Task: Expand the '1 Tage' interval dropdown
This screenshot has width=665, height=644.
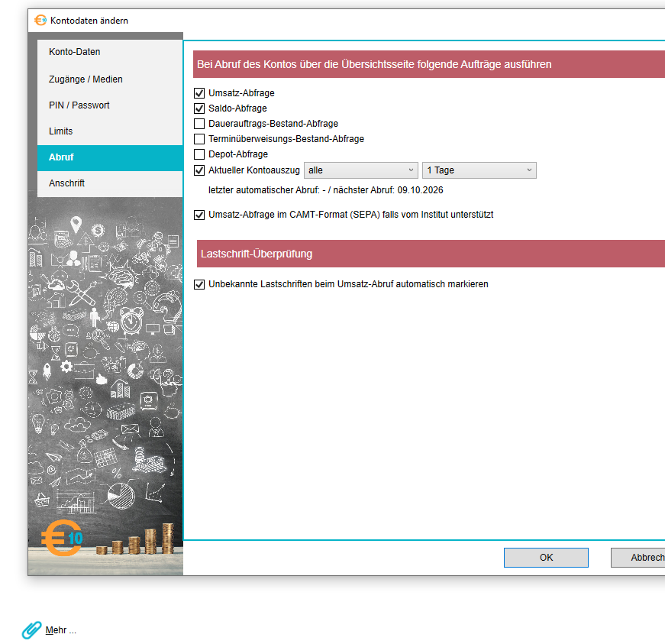Action: click(x=479, y=170)
